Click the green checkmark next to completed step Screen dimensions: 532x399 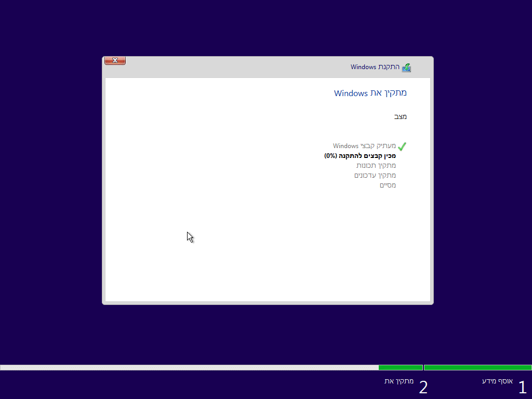[x=402, y=146]
